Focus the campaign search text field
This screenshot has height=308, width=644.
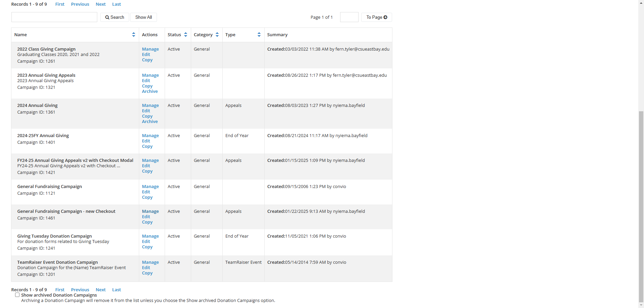tap(54, 17)
